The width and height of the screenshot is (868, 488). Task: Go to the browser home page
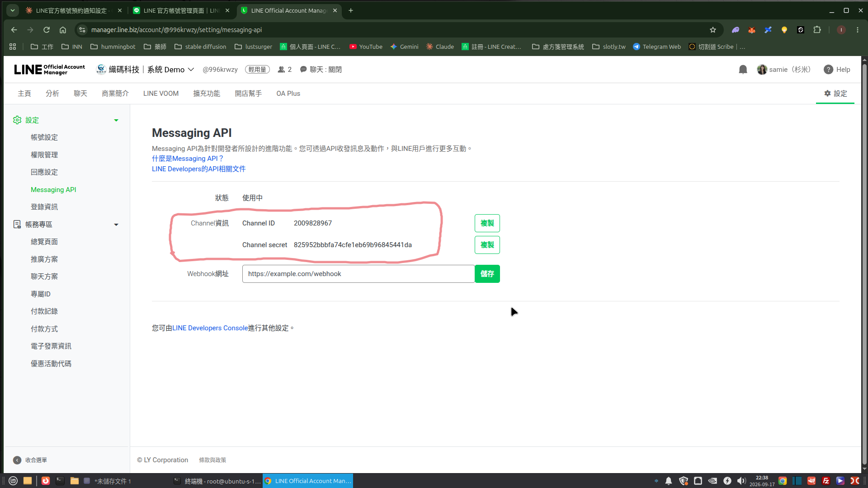click(x=63, y=30)
